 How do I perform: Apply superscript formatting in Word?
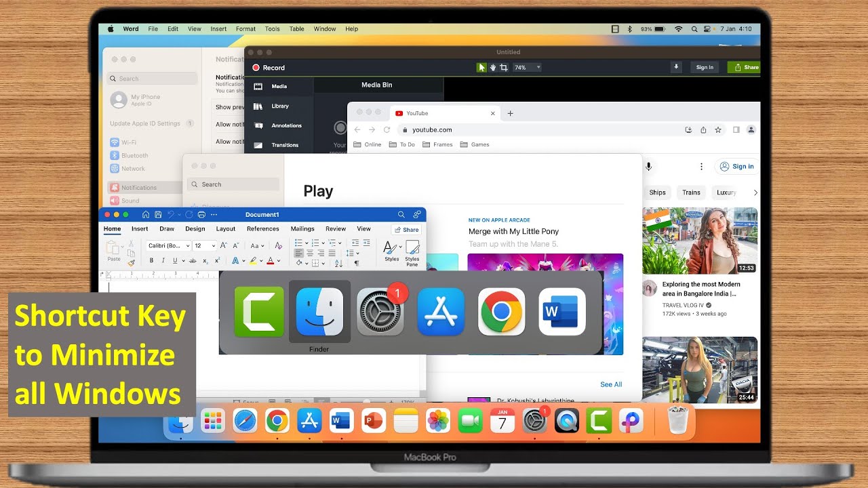(x=217, y=260)
